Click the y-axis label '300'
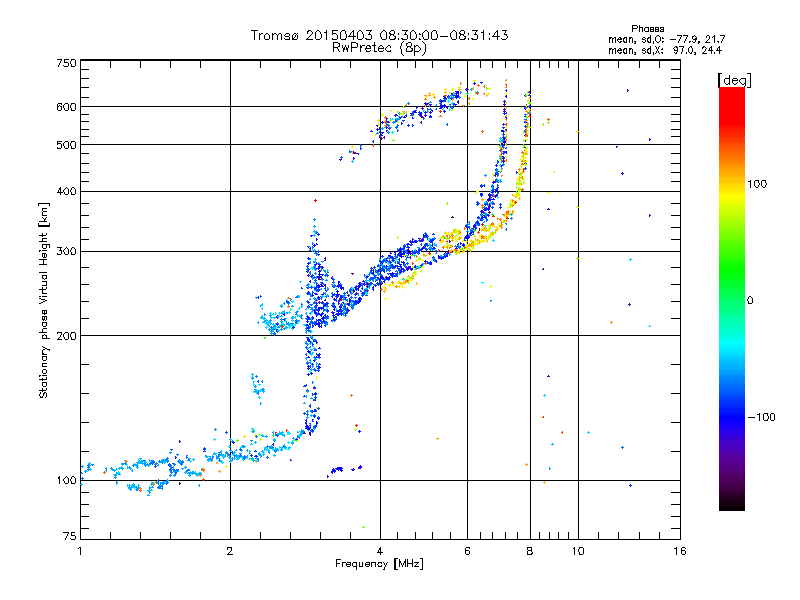Viewport: 800px width, 600px height. coord(66,251)
